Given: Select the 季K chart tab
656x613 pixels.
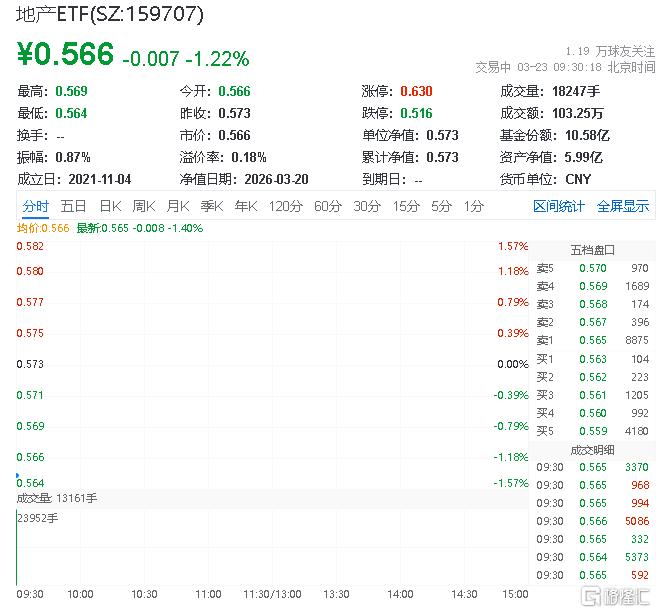Looking at the screenshot, I should (212, 206).
